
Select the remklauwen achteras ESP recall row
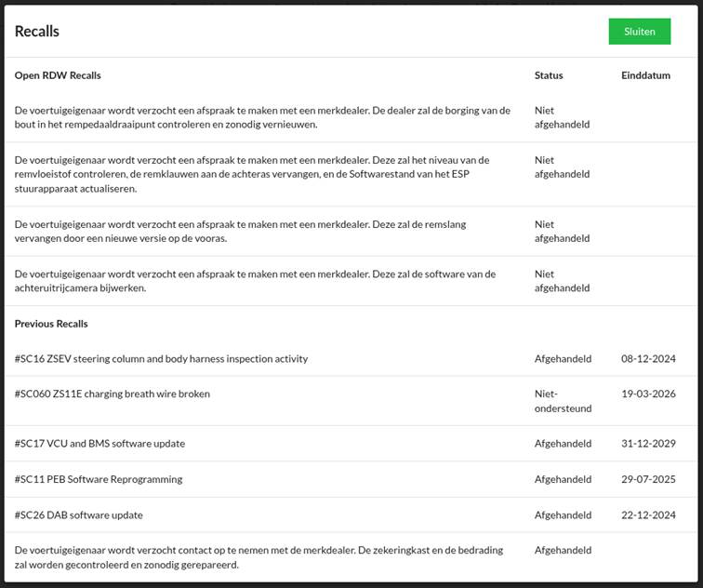[x=351, y=175]
